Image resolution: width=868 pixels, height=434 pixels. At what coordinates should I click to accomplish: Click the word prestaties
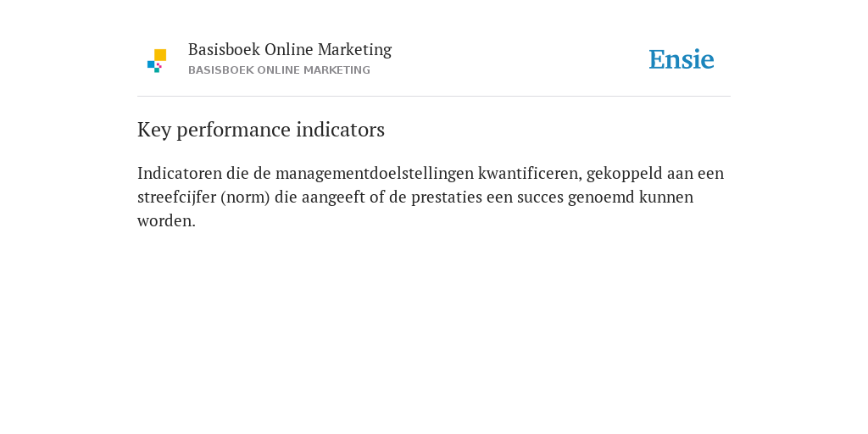[x=447, y=198]
